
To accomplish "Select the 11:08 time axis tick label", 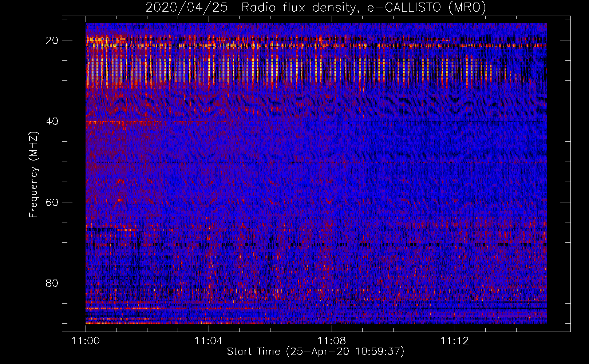I will click(x=332, y=341).
